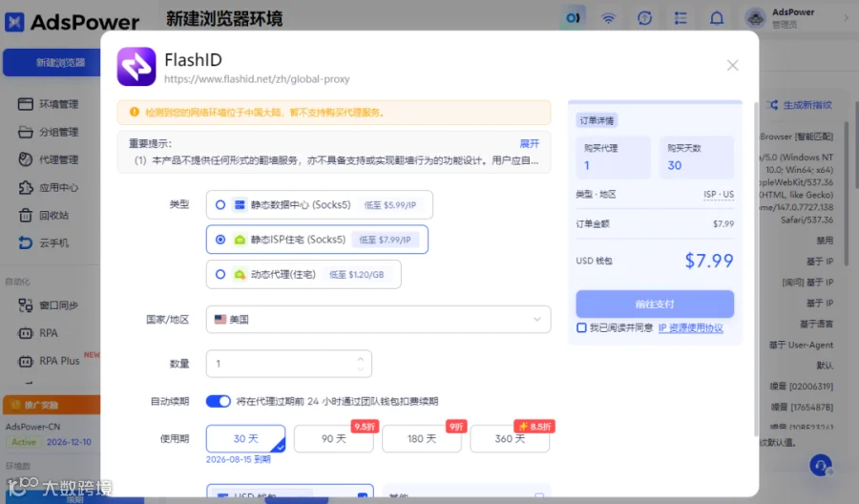
Task: Open the task list icon in header
Action: coord(681,18)
